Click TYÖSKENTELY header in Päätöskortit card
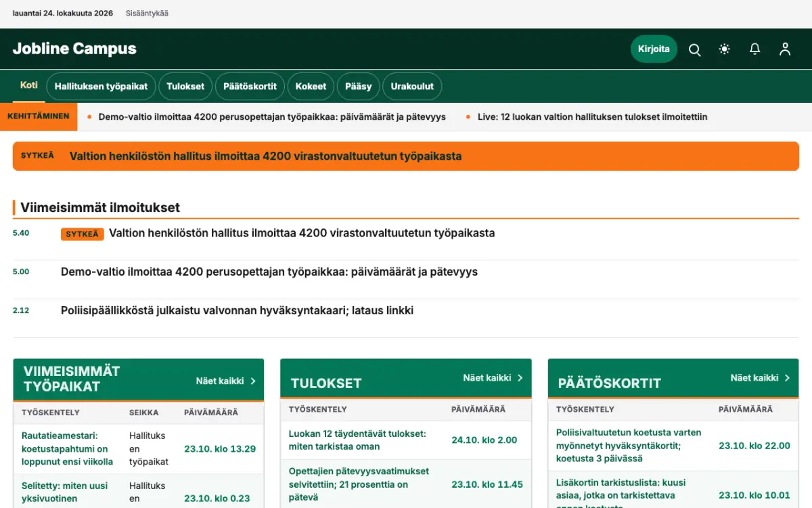Image resolution: width=812 pixels, height=508 pixels. 585,409
